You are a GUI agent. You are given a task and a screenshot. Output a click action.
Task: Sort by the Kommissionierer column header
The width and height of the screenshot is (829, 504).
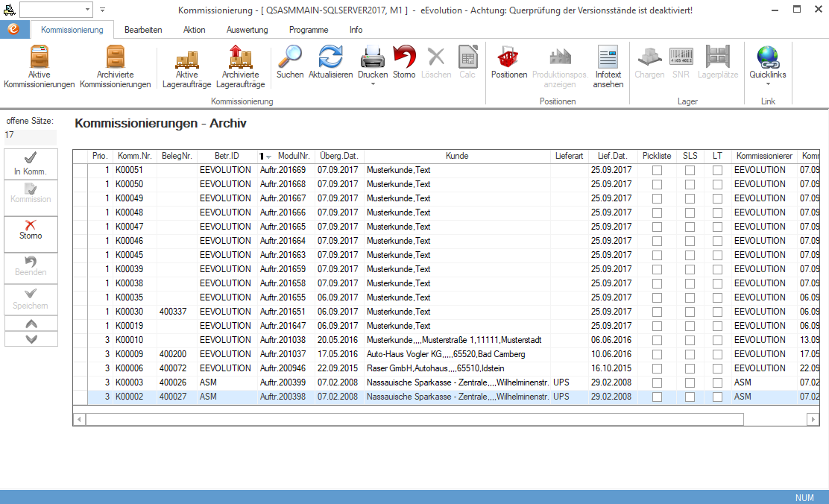coord(764,156)
